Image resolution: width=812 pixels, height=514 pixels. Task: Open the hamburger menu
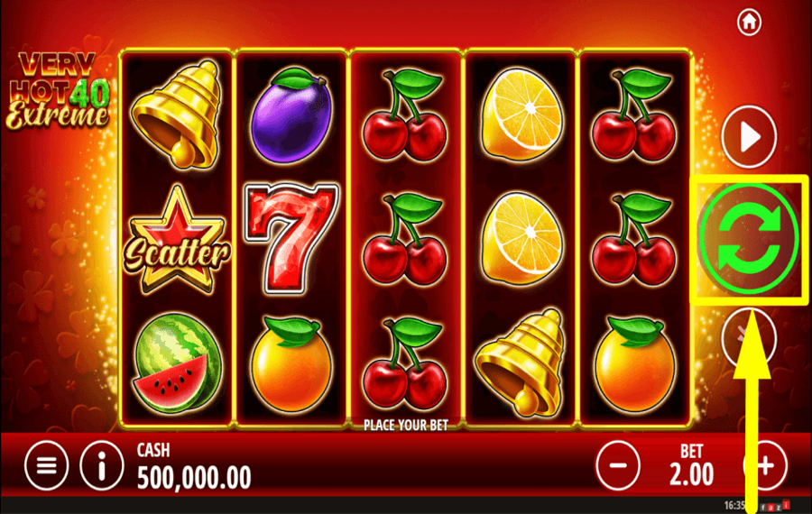[x=47, y=465]
